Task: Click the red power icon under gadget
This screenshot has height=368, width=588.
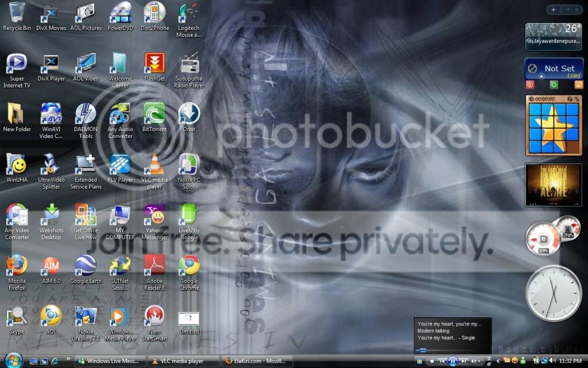Action: (x=530, y=85)
